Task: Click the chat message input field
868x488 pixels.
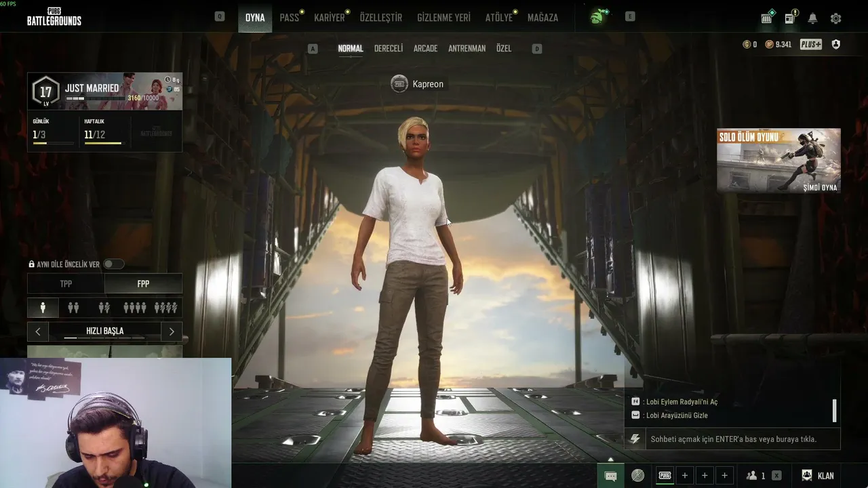Action: click(743, 439)
